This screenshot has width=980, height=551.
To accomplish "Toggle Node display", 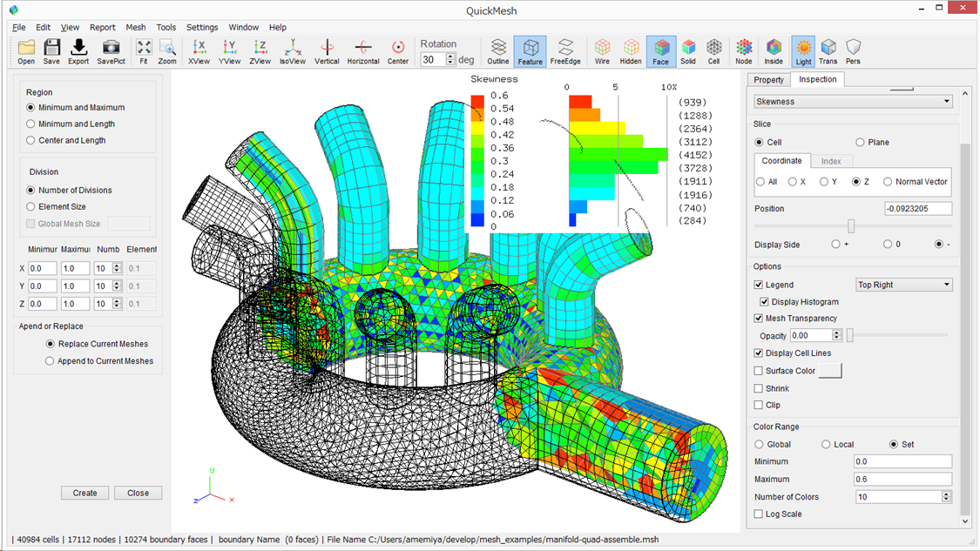I will click(x=744, y=51).
